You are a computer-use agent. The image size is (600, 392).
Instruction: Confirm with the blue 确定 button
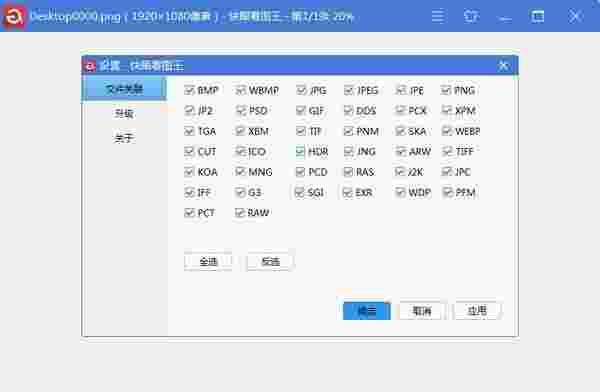tap(367, 311)
